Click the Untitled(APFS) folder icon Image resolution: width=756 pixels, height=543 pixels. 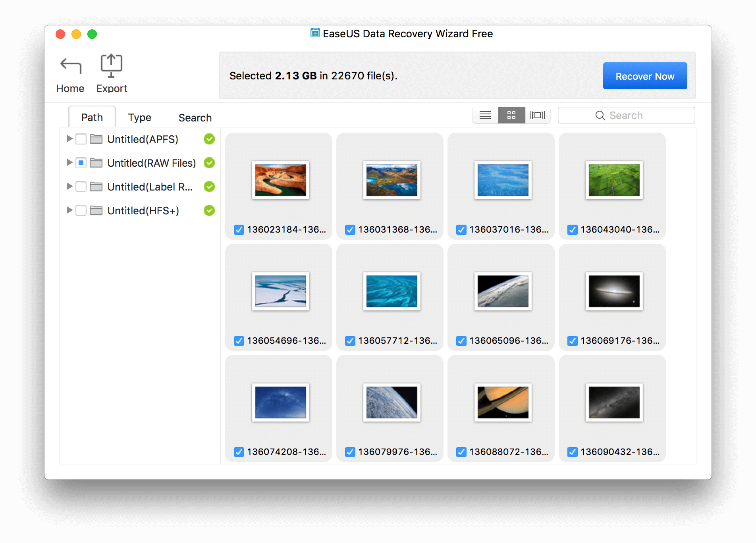pos(96,139)
